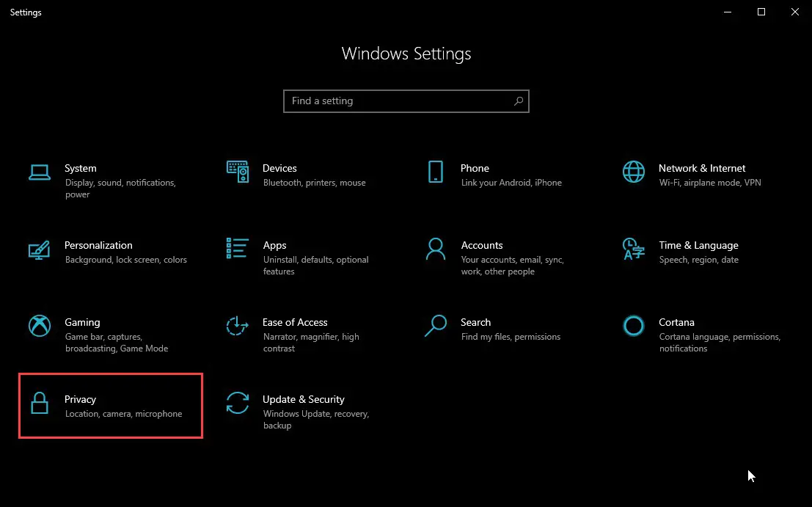Click the Update & Security arrows icon
Viewport: 812px width, 507px height.
coord(237,404)
